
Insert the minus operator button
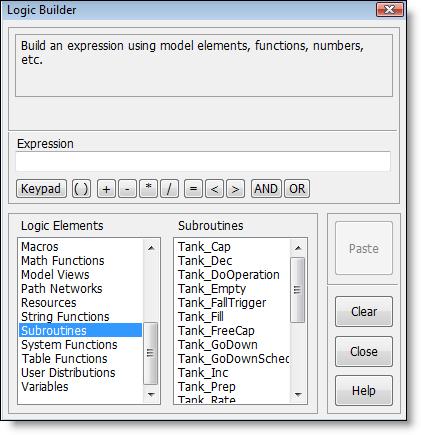click(x=127, y=189)
